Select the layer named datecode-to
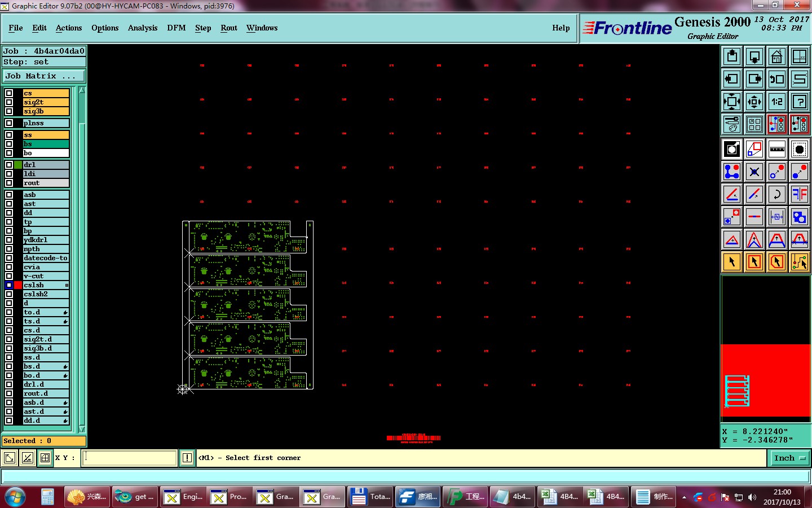Screen dimensions: 812x508 pyautogui.click(x=46, y=258)
